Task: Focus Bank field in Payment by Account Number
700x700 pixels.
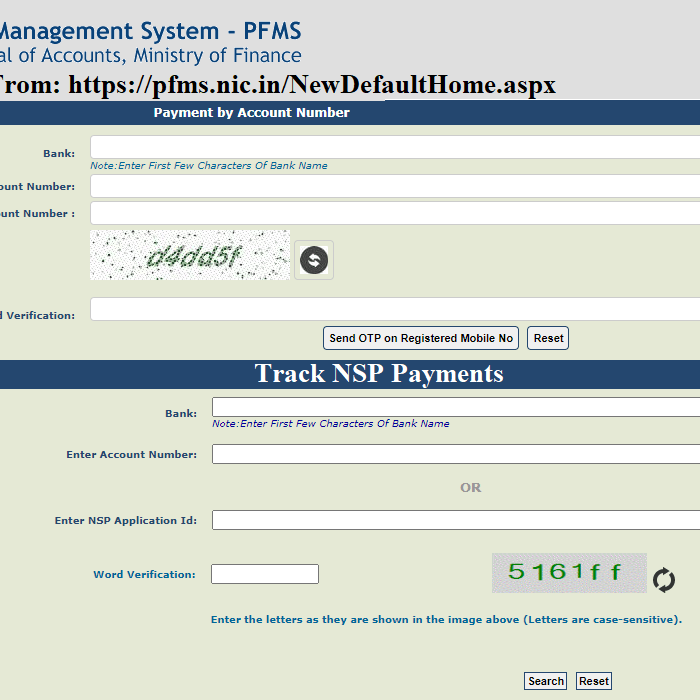Action: (395, 148)
